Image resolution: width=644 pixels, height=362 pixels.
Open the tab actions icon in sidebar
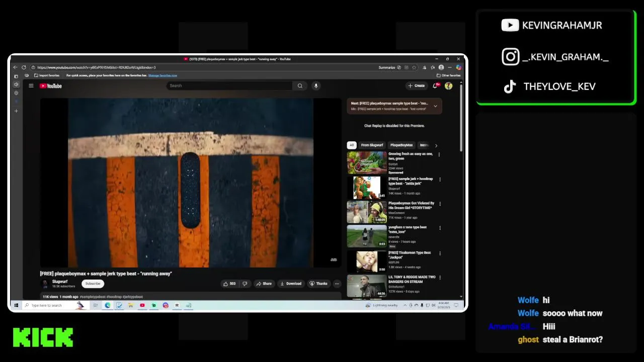(16, 76)
